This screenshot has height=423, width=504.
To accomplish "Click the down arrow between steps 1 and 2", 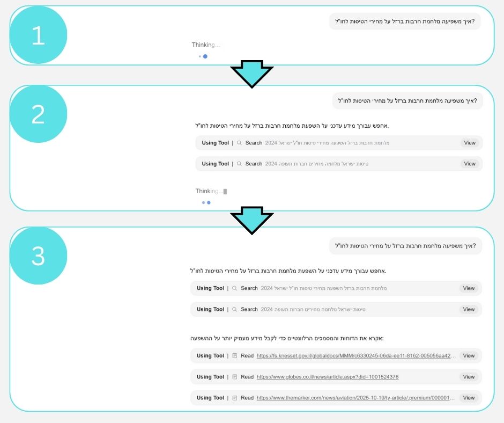I will (251, 74).
